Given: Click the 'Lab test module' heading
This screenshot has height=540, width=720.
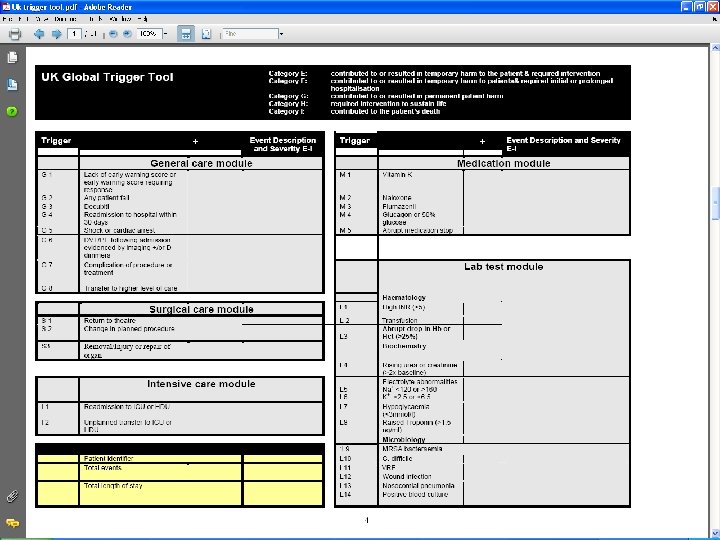Looking at the screenshot, I should tap(503, 267).
